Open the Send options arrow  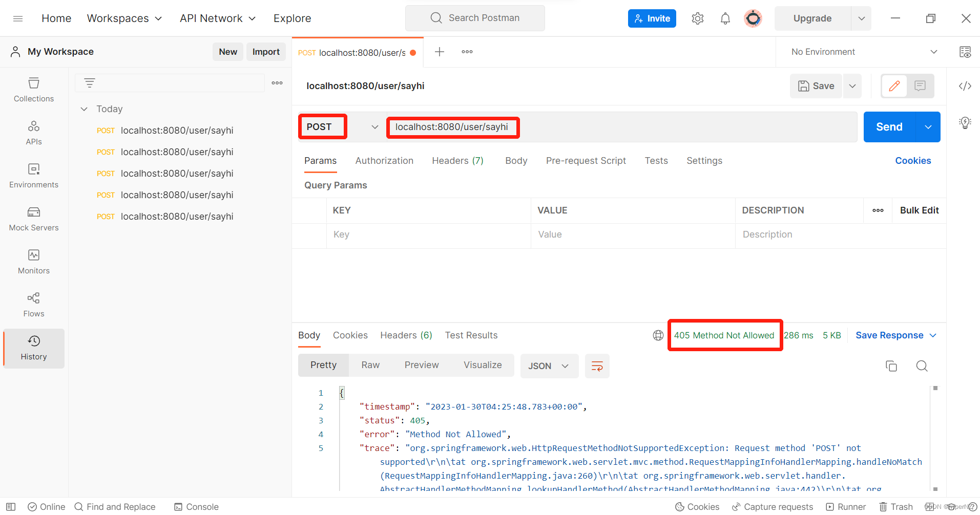pyautogui.click(x=928, y=127)
